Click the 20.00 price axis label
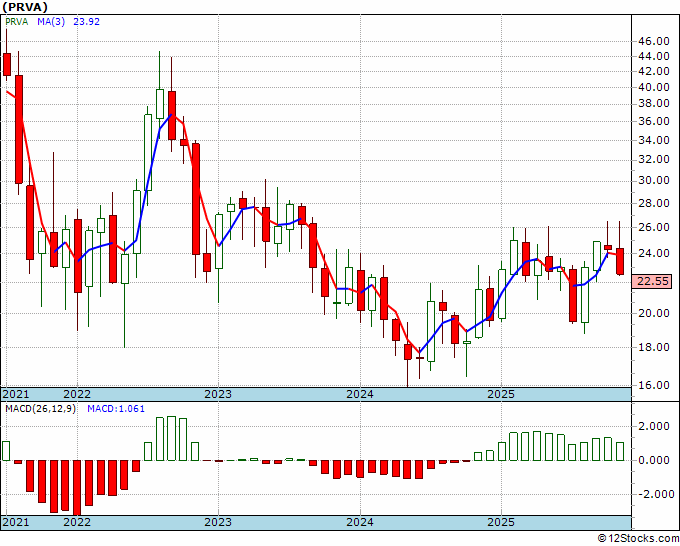The height and width of the screenshot is (546, 680). (654, 313)
